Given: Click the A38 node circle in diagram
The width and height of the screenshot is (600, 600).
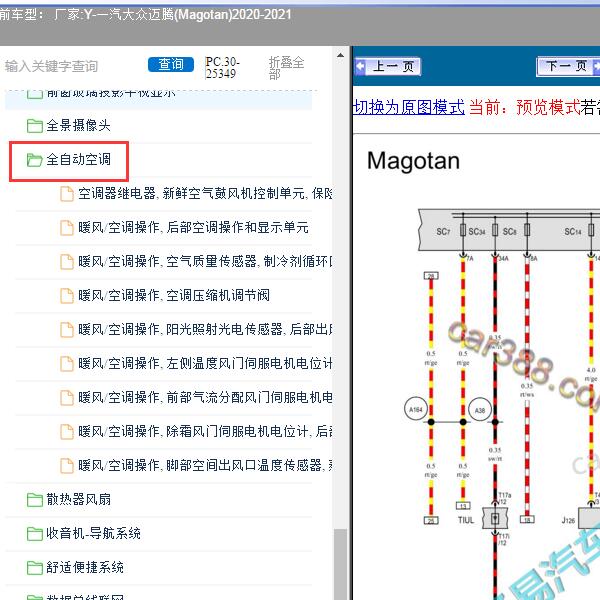Looking at the screenshot, I should tap(480, 410).
